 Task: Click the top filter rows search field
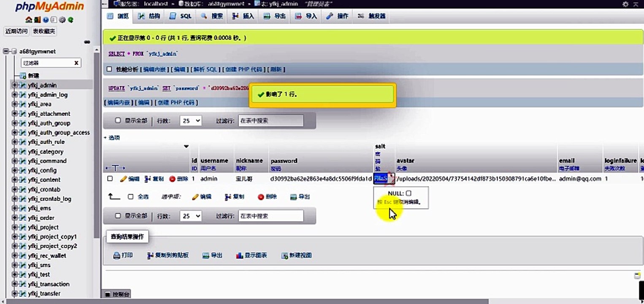point(271,121)
